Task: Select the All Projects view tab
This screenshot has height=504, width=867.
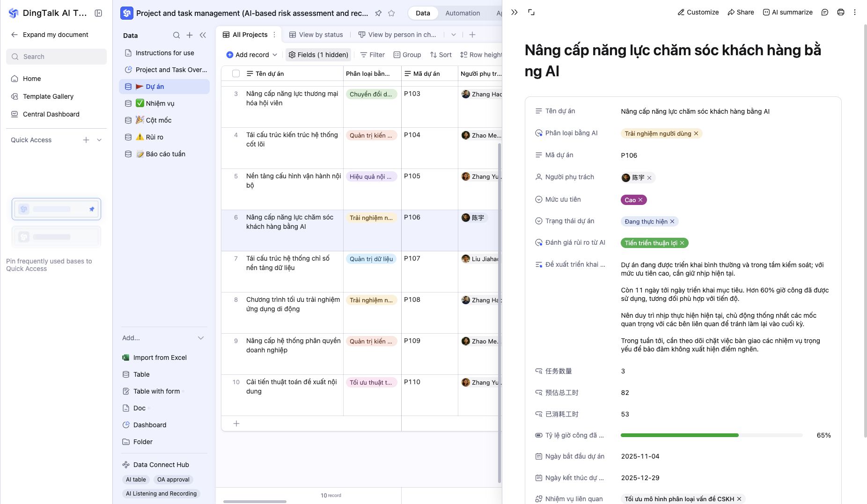Action: 245,35
